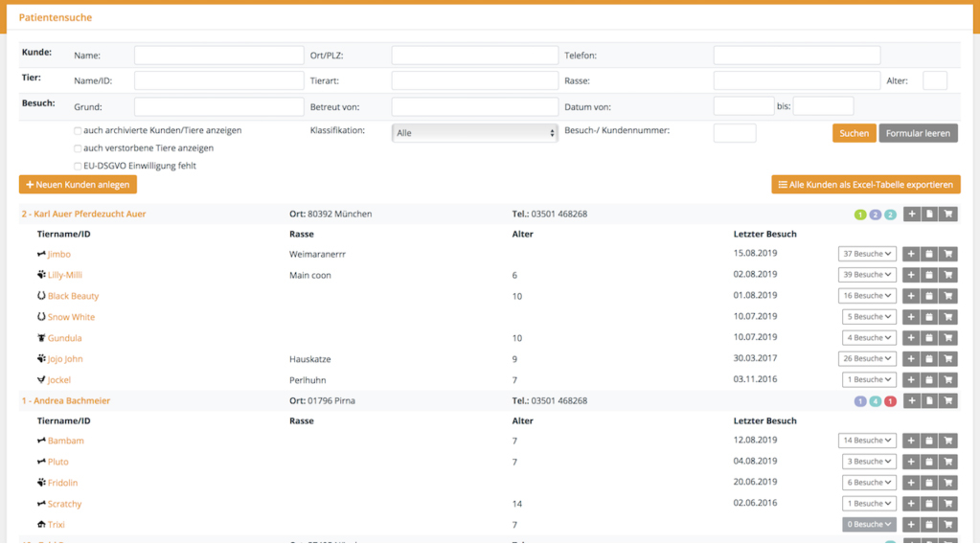
Task: Click the shopping cart icon for Black Beauty
Action: pos(947,296)
